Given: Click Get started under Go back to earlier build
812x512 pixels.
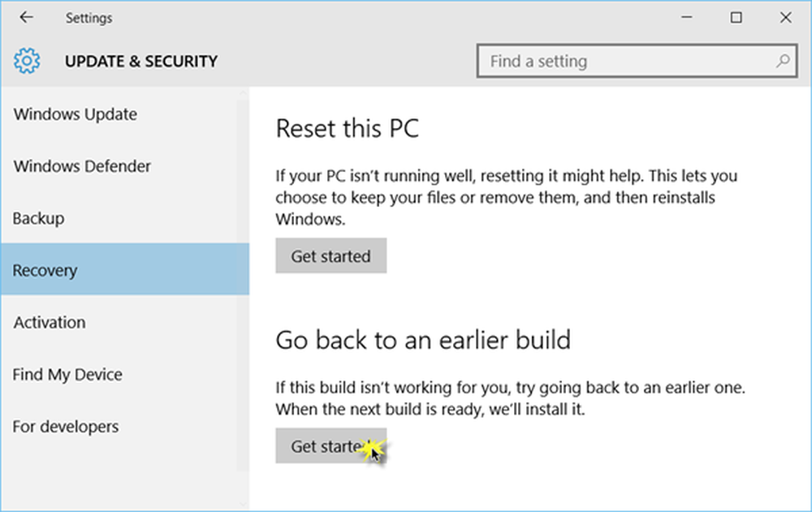Looking at the screenshot, I should click(x=331, y=445).
